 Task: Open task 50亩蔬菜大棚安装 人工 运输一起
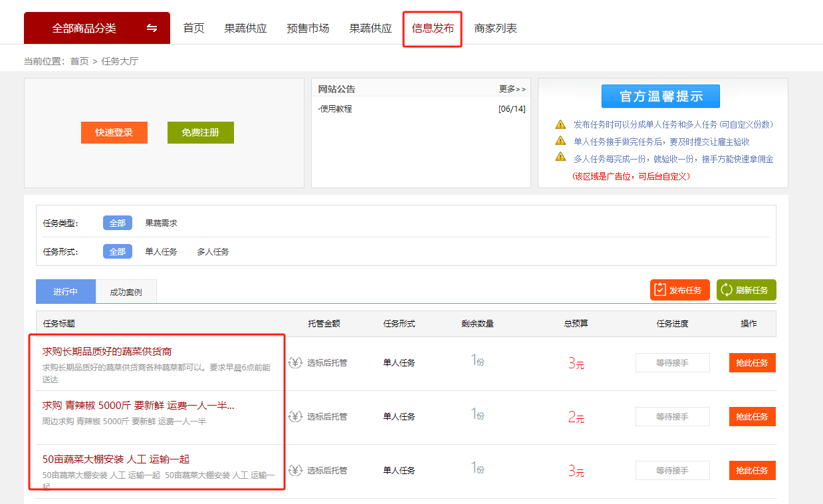tap(116, 459)
